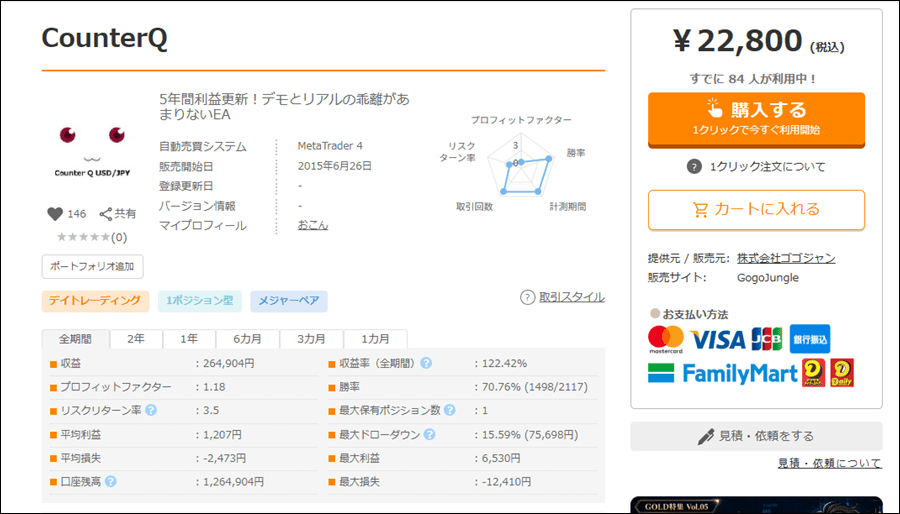Click the 1.18 profit factor value

(x=214, y=387)
